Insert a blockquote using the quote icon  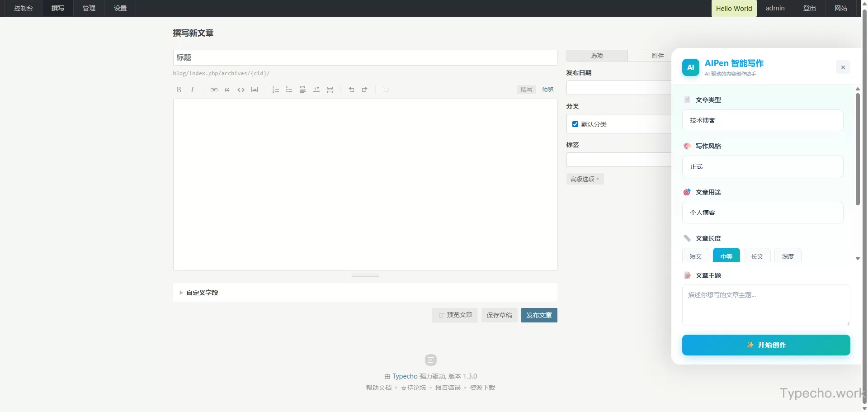227,90
